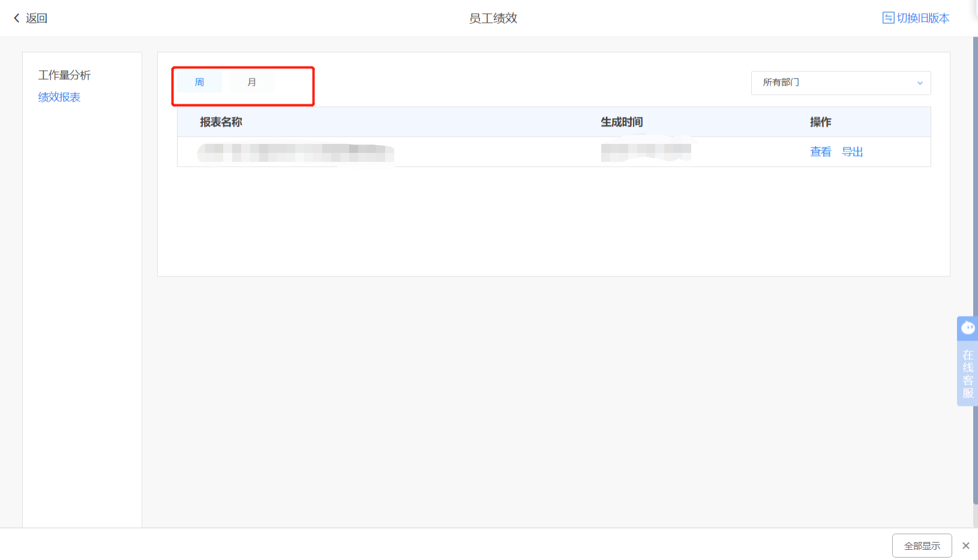Open 工作量分析 in the sidebar
This screenshot has height=560, width=978.
(64, 75)
